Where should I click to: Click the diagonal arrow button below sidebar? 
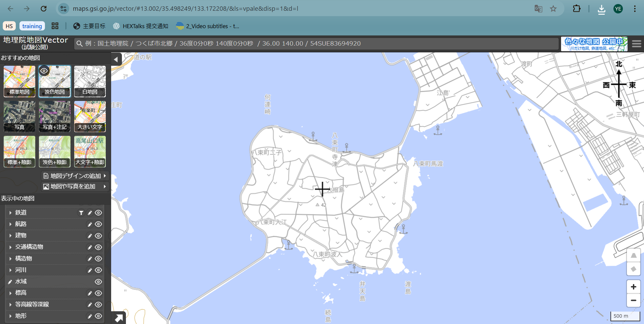tap(119, 318)
